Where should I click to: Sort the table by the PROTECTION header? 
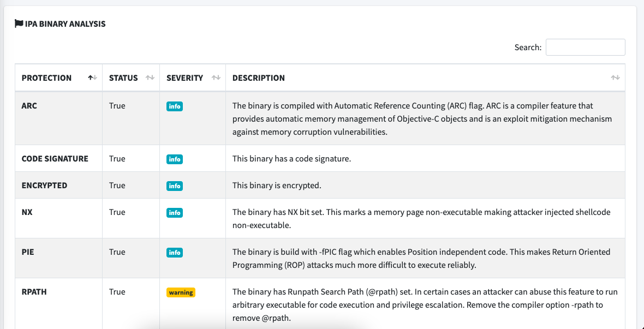pos(46,77)
